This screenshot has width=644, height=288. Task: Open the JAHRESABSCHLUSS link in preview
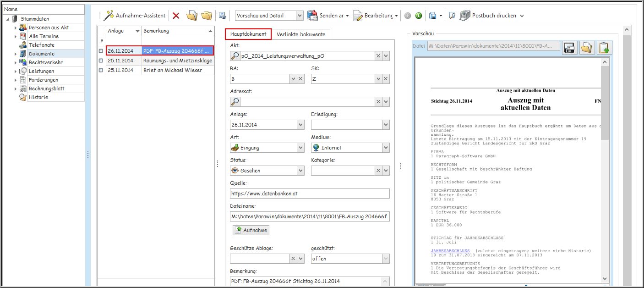450,251
